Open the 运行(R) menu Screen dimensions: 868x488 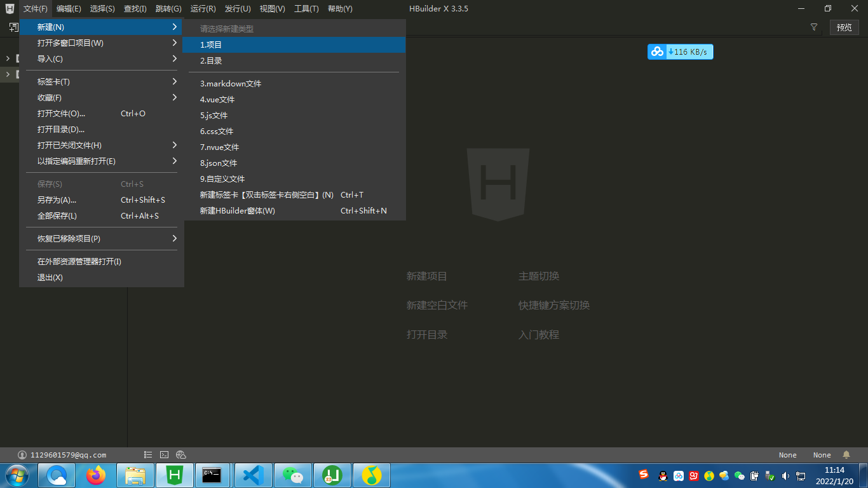tap(203, 9)
